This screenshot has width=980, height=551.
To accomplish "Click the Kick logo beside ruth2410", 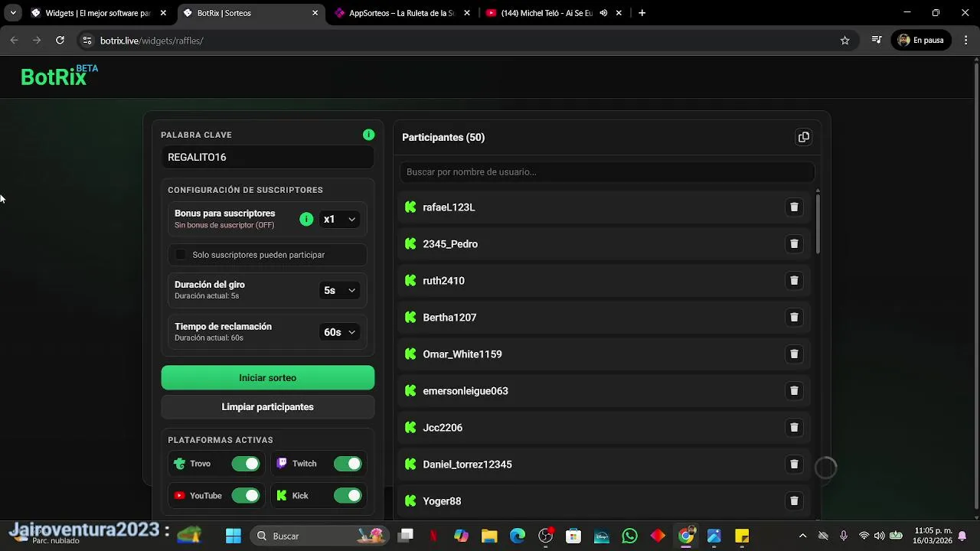I will [x=410, y=281].
